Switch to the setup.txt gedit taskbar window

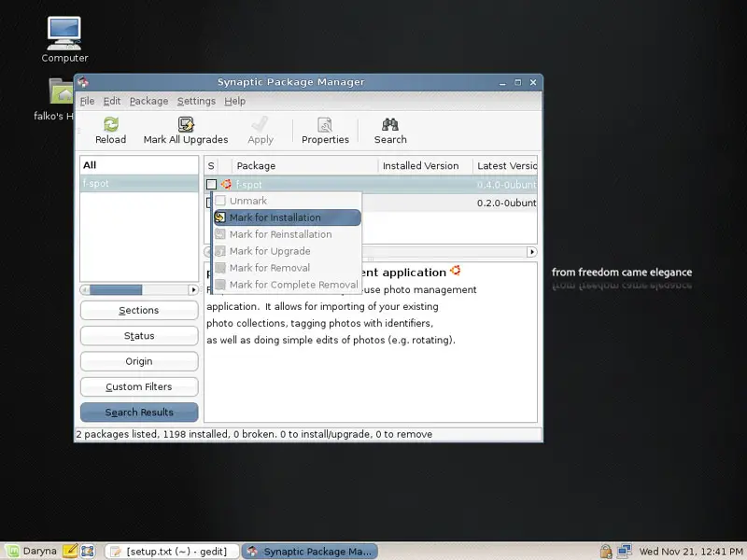(x=172, y=552)
